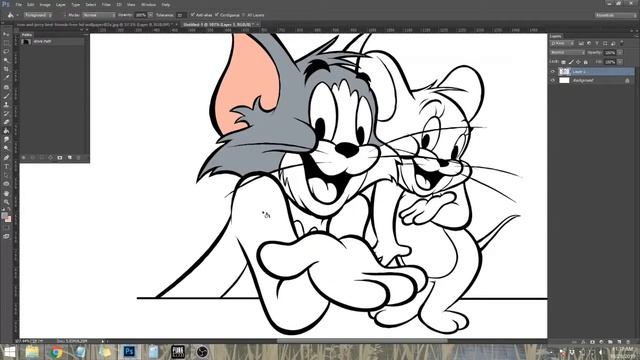Screen dimensions: 640x360
Task: Select the Crop tool
Action: pos(6,69)
